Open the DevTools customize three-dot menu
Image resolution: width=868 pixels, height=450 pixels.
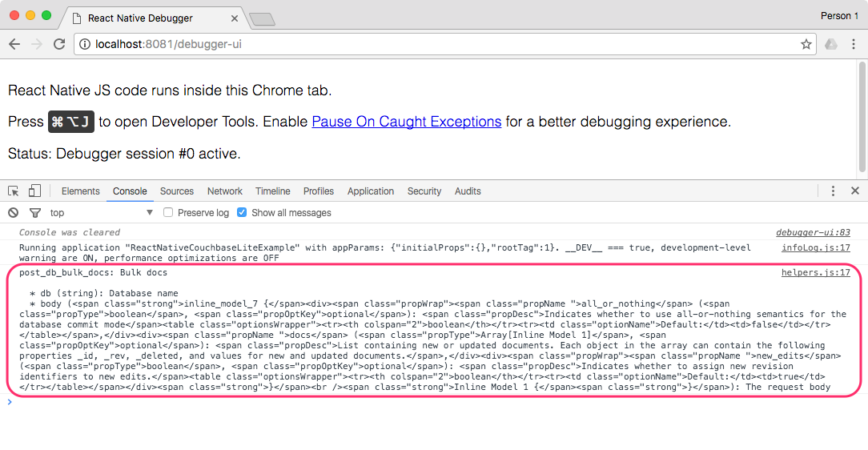[x=833, y=191]
